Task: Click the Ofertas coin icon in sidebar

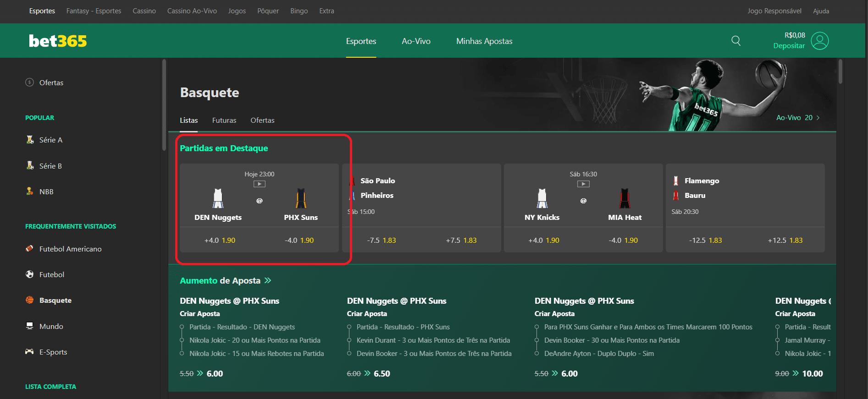Action: pos(30,82)
